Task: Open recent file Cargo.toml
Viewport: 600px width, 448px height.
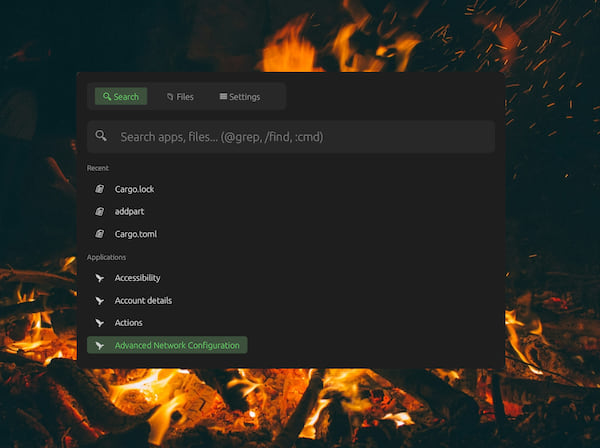Action: (x=135, y=234)
